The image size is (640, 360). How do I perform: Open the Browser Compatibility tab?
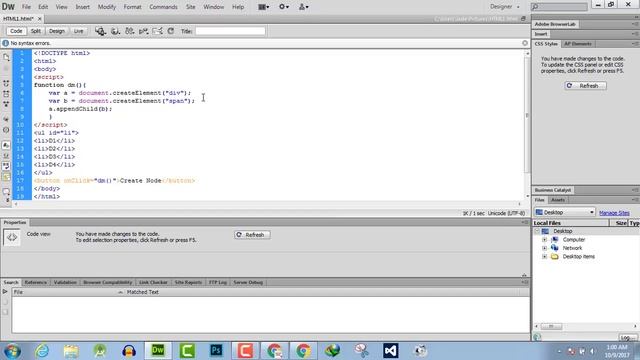107,282
